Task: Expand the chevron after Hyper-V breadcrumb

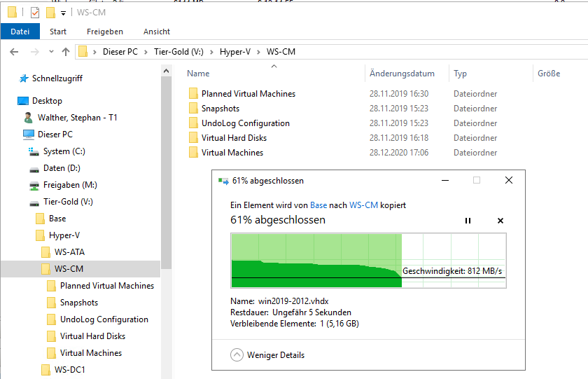Action: click(x=258, y=52)
